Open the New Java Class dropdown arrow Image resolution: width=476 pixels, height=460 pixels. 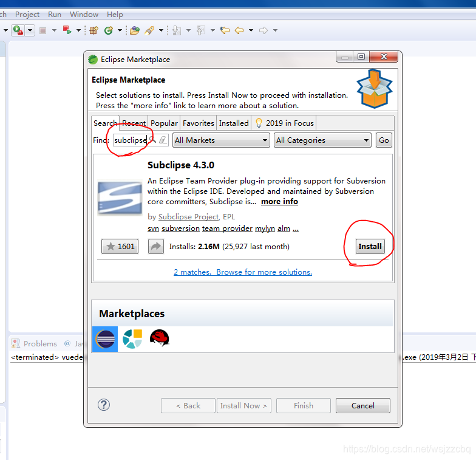tap(120, 30)
